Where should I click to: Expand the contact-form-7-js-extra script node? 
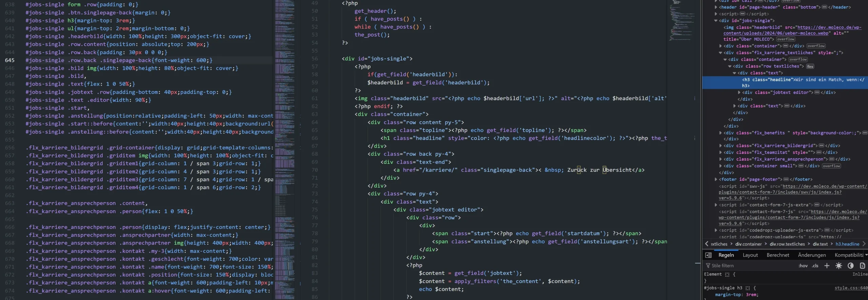point(716,205)
